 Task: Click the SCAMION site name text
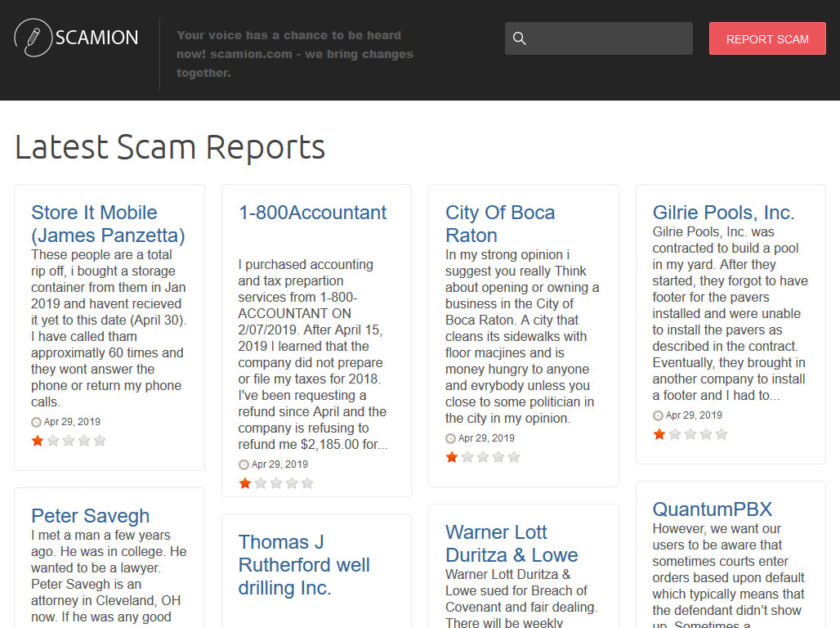click(97, 38)
